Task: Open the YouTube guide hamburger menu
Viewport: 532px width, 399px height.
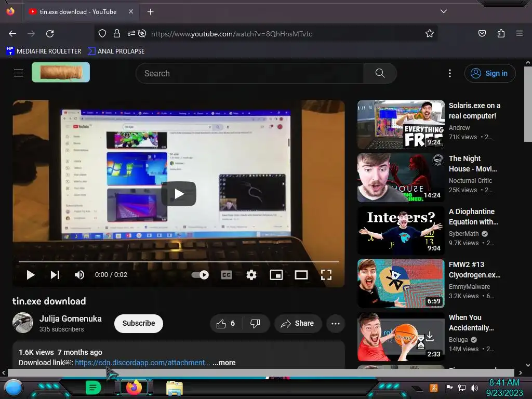Action: tap(19, 73)
